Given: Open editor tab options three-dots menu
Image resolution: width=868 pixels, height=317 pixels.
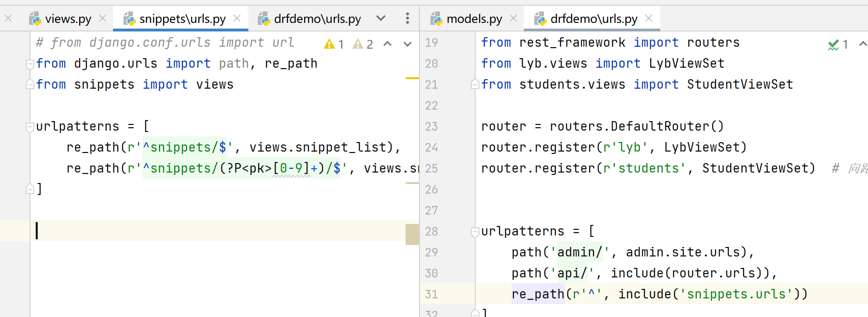Looking at the screenshot, I should click(407, 19).
